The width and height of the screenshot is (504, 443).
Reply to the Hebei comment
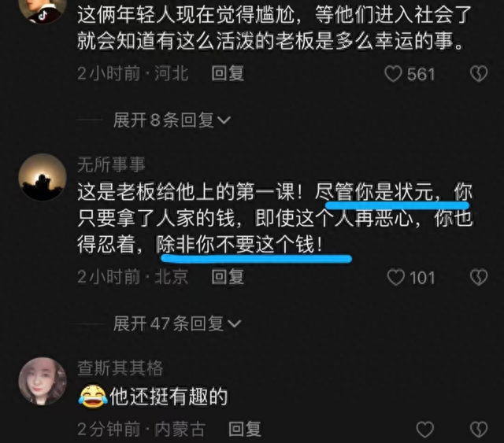tap(228, 73)
